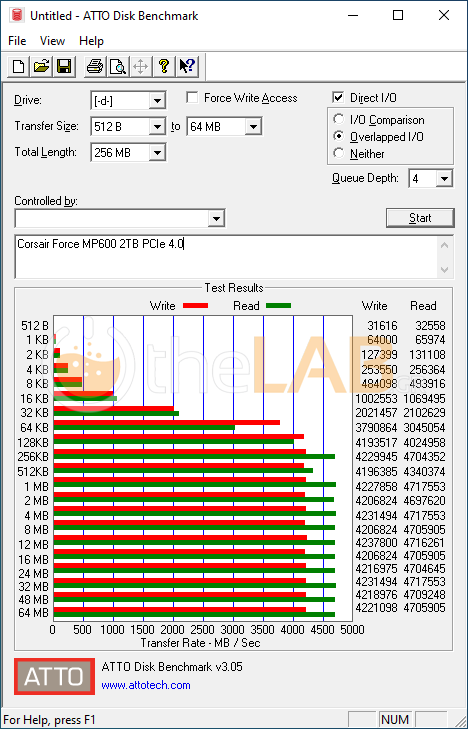The height and width of the screenshot is (729, 468).
Task: Uncheck the Direct I/O checkbox
Action: [338, 98]
